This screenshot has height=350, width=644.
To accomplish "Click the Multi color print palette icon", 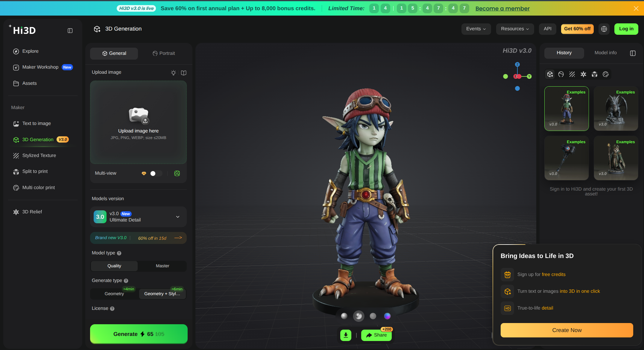I will click(x=16, y=188).
